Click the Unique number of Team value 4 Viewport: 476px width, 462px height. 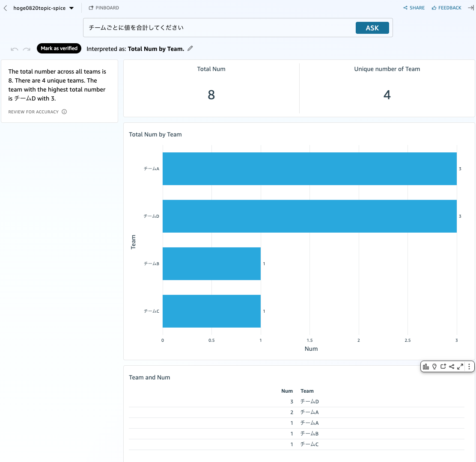(x=387, y=95)
